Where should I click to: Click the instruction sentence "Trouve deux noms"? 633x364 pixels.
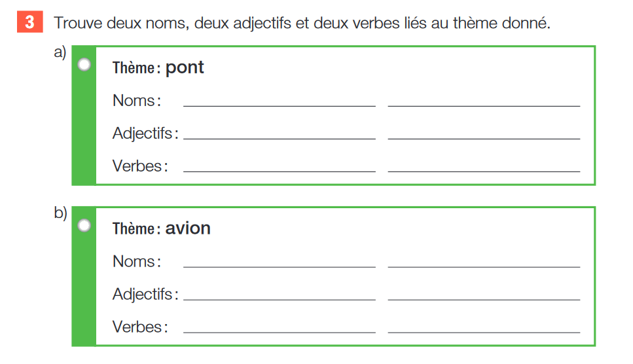coord(302,24)
